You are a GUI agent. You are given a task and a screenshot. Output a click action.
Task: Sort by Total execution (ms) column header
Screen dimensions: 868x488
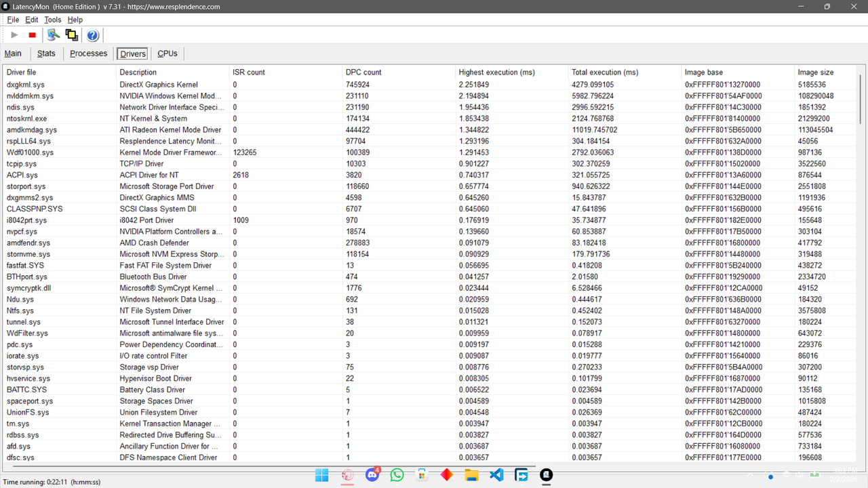(625, 72)
